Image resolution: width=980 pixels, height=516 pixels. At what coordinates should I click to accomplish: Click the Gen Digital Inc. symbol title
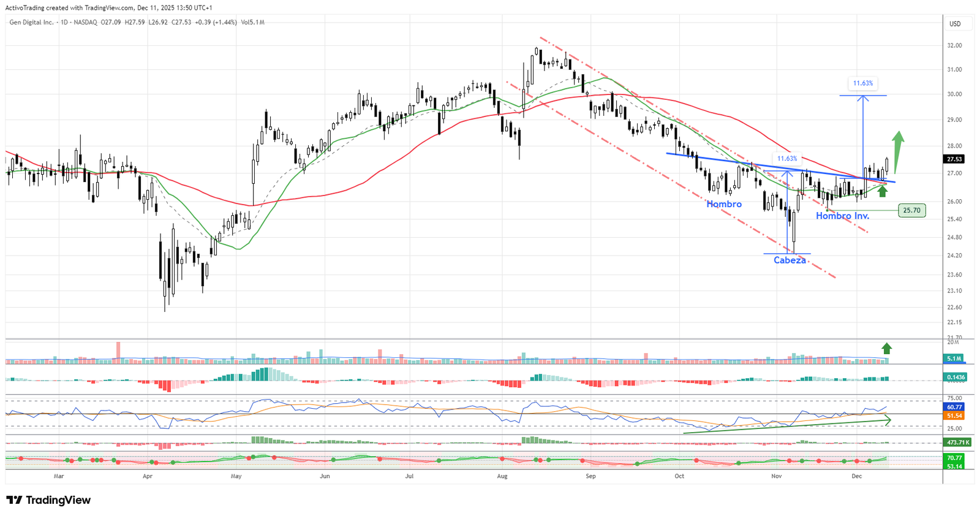[x=31, y=22]
